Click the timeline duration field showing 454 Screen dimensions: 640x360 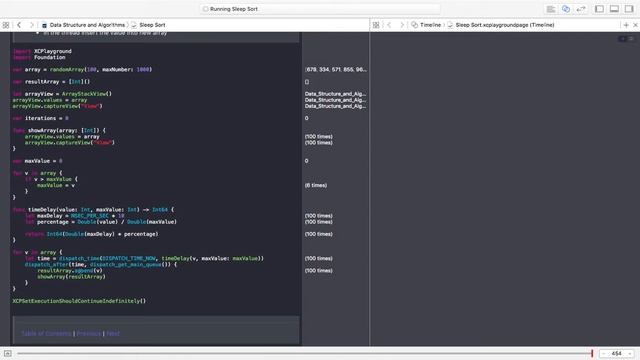616,353
